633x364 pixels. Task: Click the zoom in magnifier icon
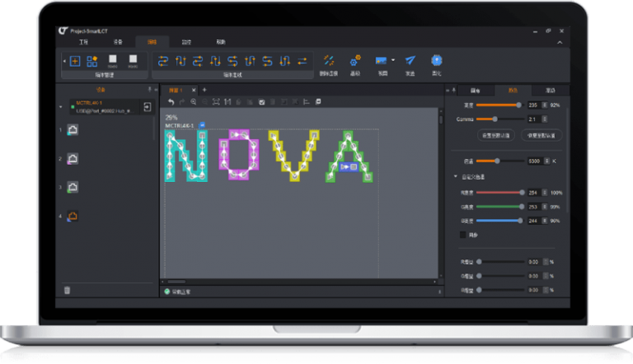(x=194, y=101)
